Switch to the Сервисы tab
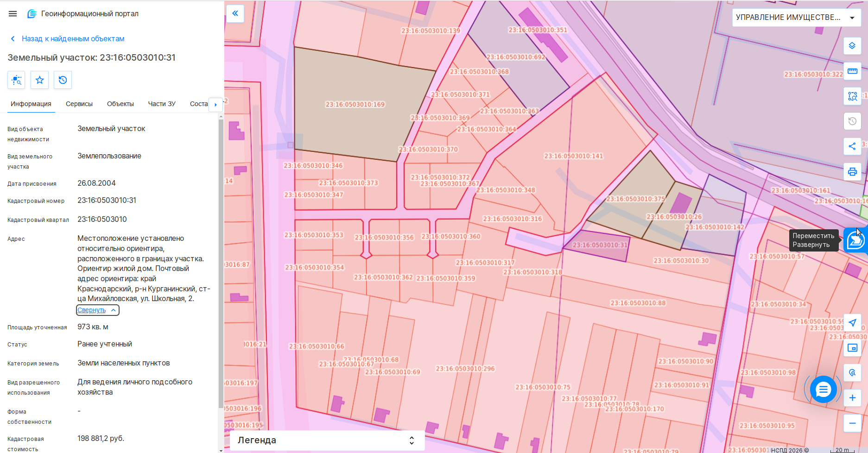 [79, 104]
